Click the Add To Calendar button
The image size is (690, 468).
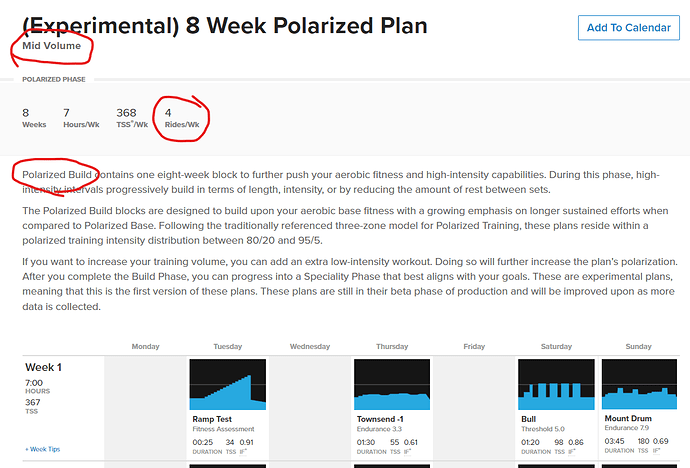tap(628, 28)
